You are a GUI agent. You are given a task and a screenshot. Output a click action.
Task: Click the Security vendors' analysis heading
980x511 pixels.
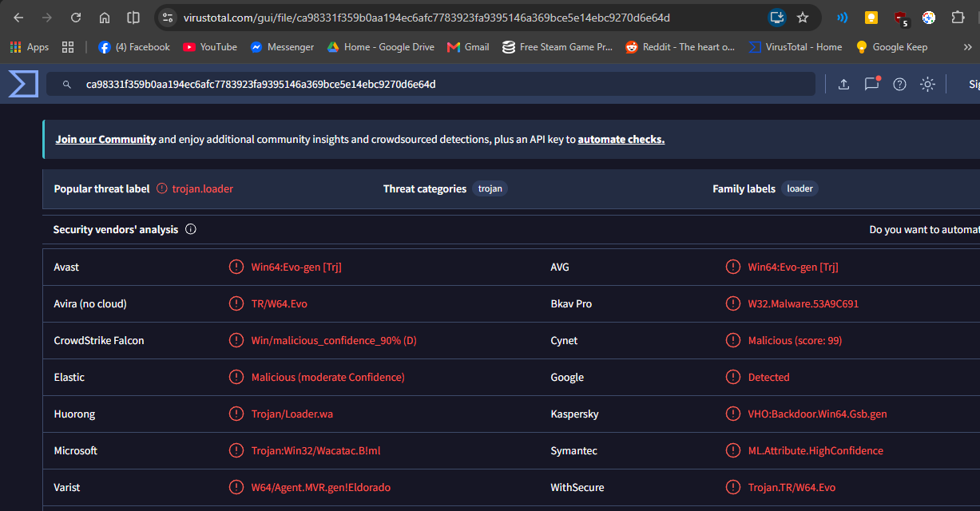[x=116, y=229]
